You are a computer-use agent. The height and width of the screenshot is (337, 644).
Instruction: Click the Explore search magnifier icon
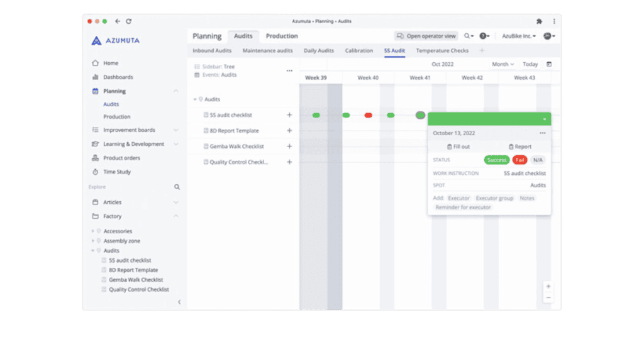177,187
